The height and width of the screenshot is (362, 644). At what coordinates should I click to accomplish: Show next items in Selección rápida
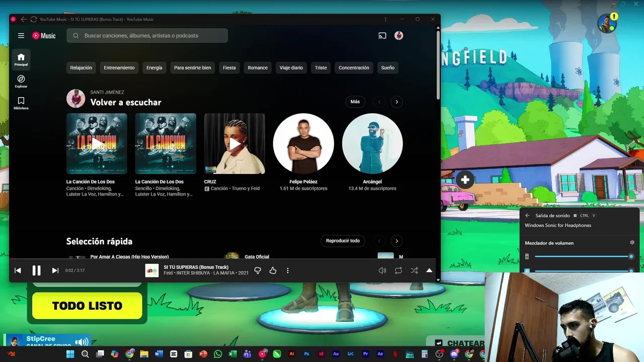point(396,241)
